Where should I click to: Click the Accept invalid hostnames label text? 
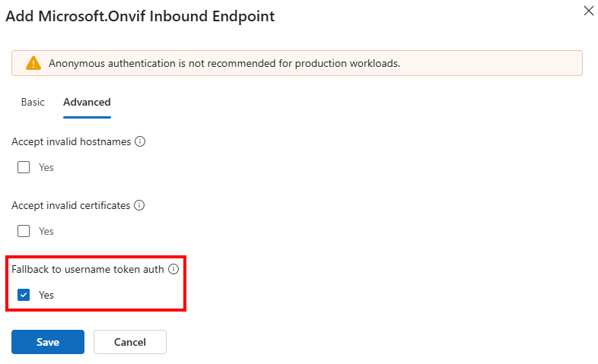click(72, 141)
